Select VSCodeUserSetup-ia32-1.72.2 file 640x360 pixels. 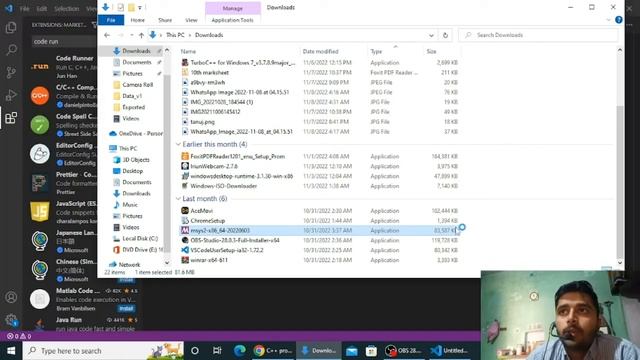tap(320, 250)
